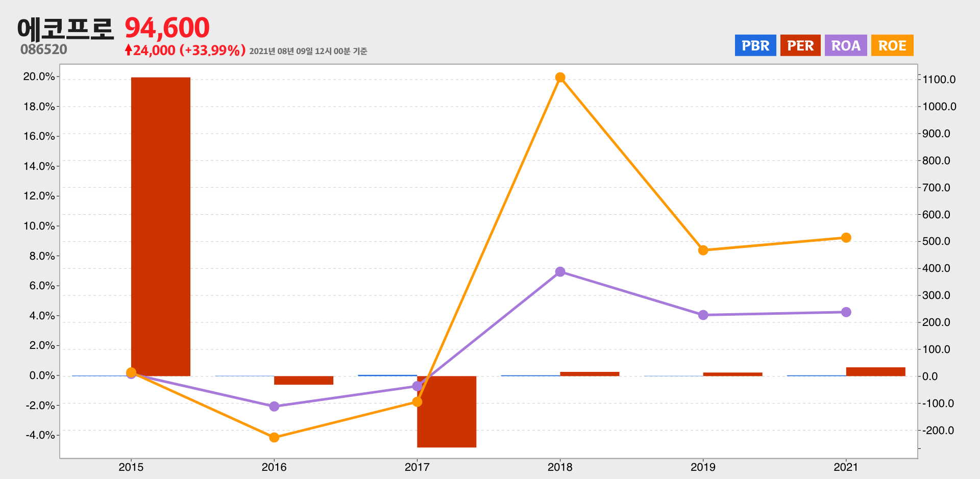Click the 에코프로 stock name title
The image size is (980, 479).
click(x=65, y=29)
